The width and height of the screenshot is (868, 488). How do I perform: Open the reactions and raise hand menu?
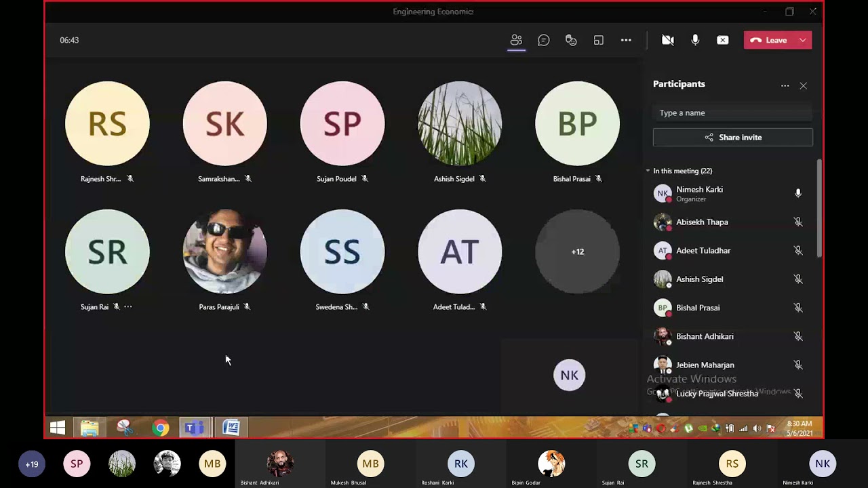pyautogui.click(x=571, y=41)
